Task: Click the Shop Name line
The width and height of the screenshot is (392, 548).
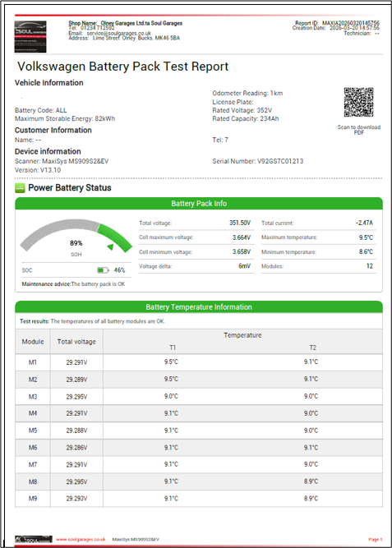Action: (x=125, y=23)
